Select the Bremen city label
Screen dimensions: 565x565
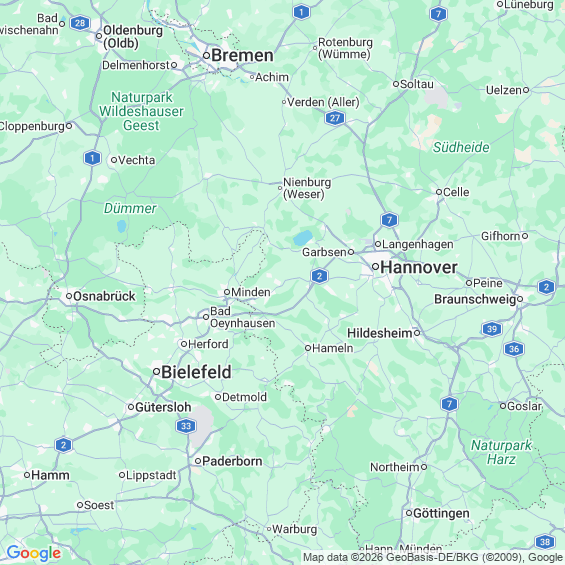(242, 55)
